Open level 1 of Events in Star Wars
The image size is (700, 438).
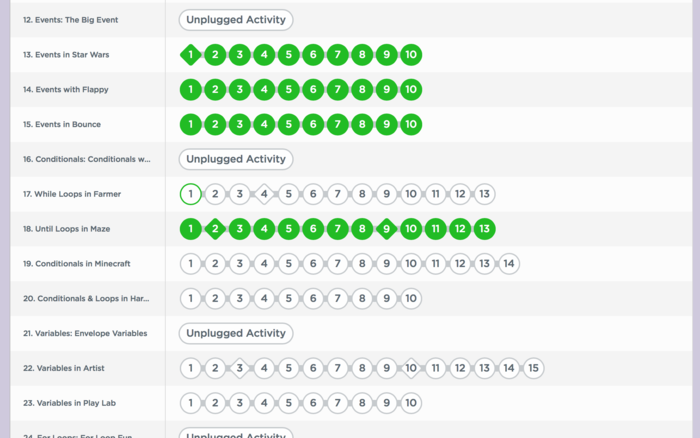point(190,55)
